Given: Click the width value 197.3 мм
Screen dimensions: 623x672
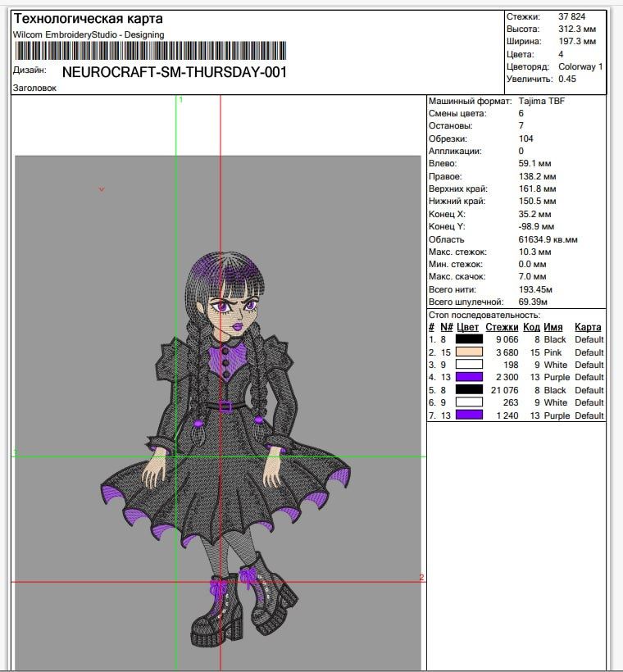Looking at the screenshot, I should click(577, 42).
